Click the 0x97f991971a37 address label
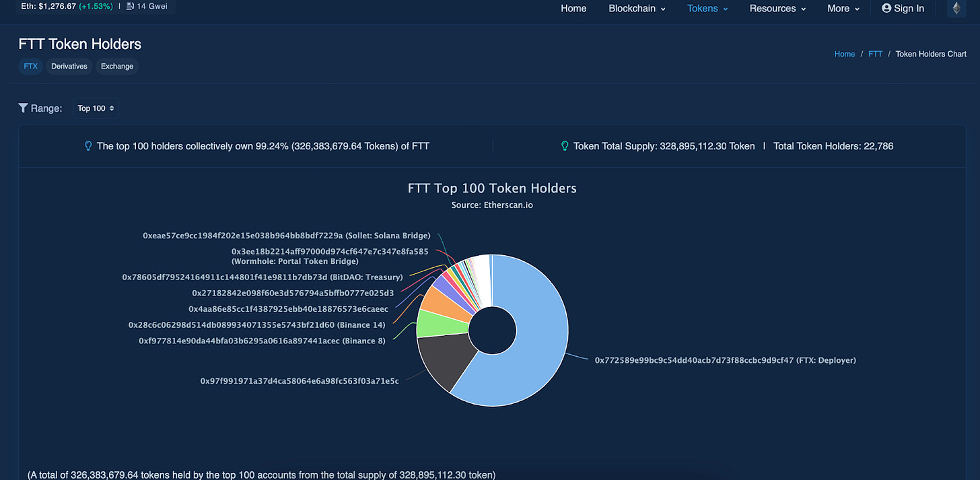 pyautogui.click(x=300, y=381)
